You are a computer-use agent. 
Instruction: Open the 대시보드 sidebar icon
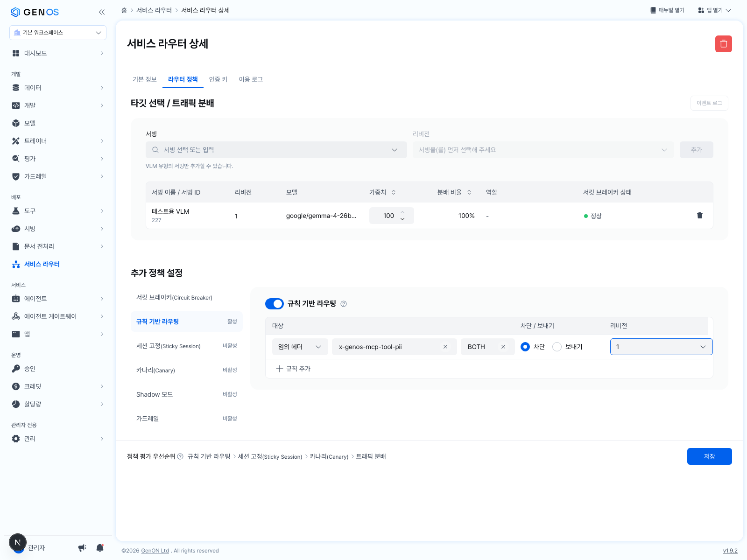click(x=16, y=53)
